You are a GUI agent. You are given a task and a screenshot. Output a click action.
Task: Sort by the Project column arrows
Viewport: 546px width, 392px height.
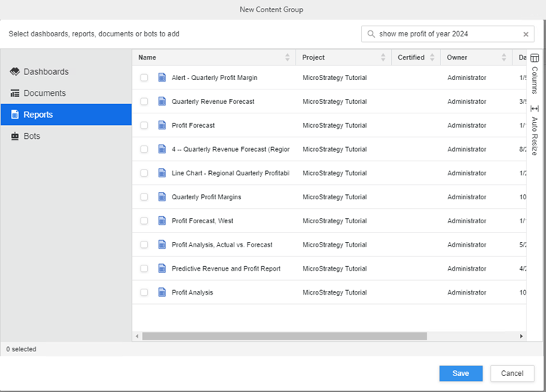(384, 57)
